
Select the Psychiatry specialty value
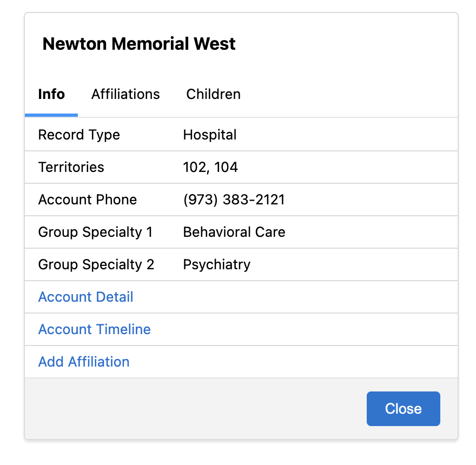(216, 264)
